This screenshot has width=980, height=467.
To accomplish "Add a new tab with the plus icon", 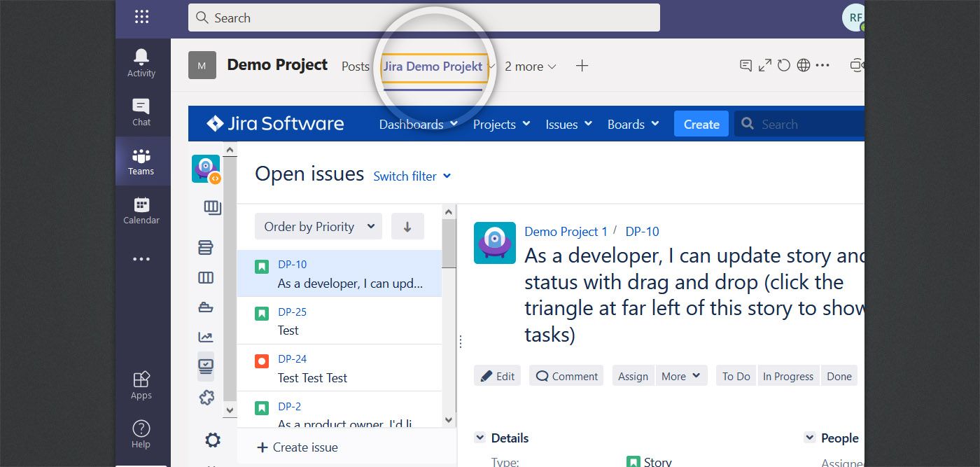I will tap(582, 66).
